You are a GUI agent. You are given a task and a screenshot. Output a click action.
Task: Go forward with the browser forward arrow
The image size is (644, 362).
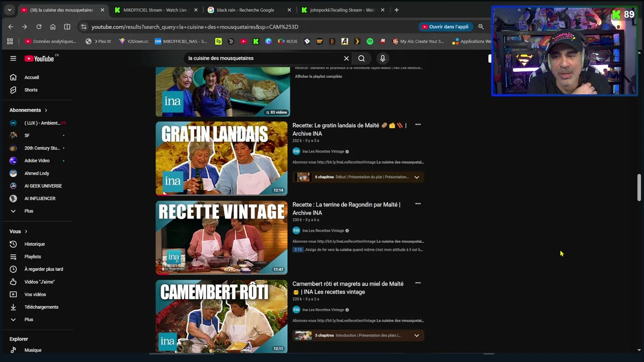[25, 27]
